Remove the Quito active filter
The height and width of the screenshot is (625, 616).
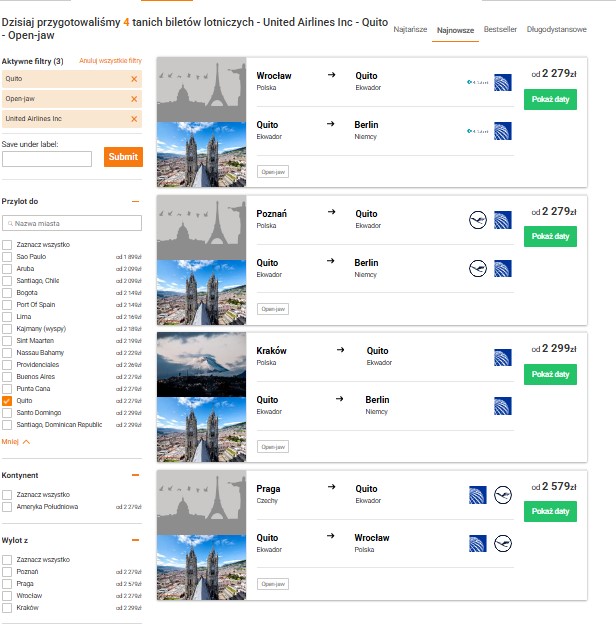point(134,79)
